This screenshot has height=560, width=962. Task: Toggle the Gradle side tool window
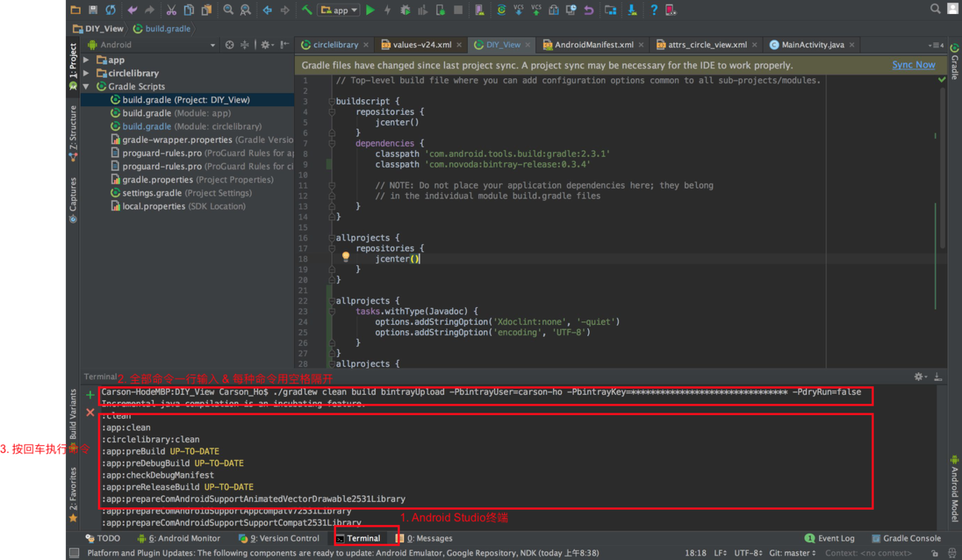954,62
